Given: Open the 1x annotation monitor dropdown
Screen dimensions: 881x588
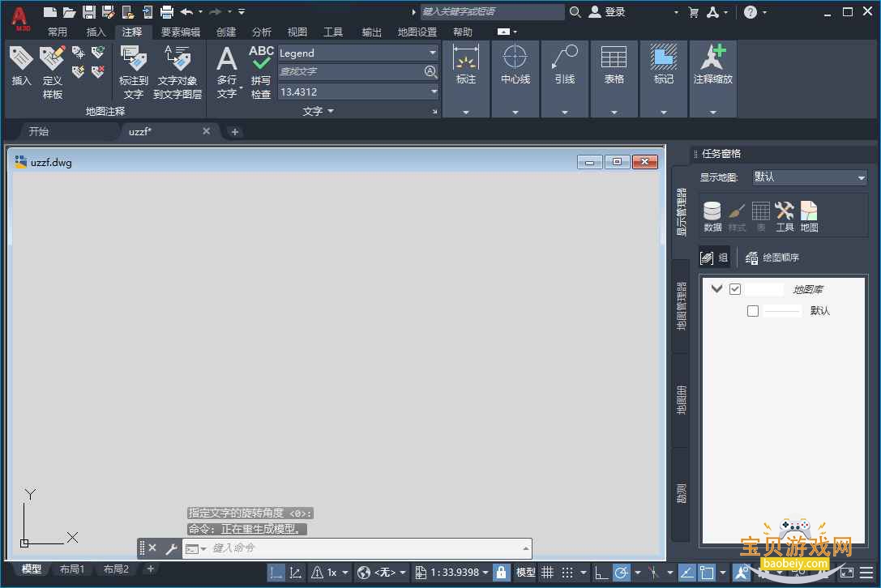Looking at the screenshot, I should (345, 573).
